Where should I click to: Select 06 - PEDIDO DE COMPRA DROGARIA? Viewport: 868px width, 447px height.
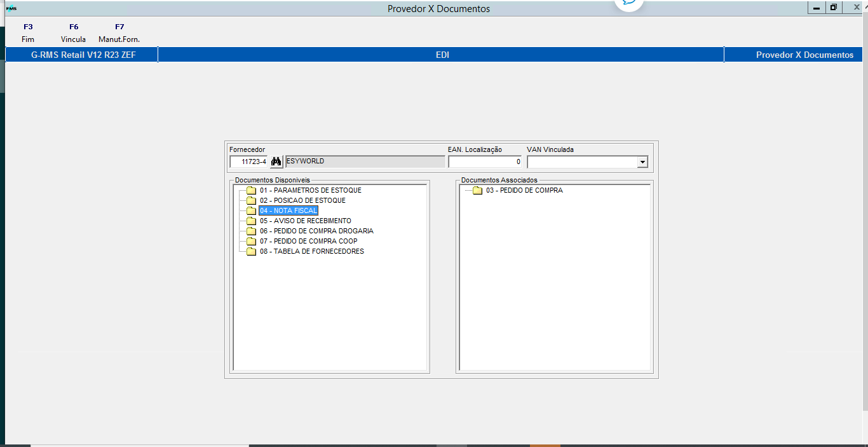316,231
